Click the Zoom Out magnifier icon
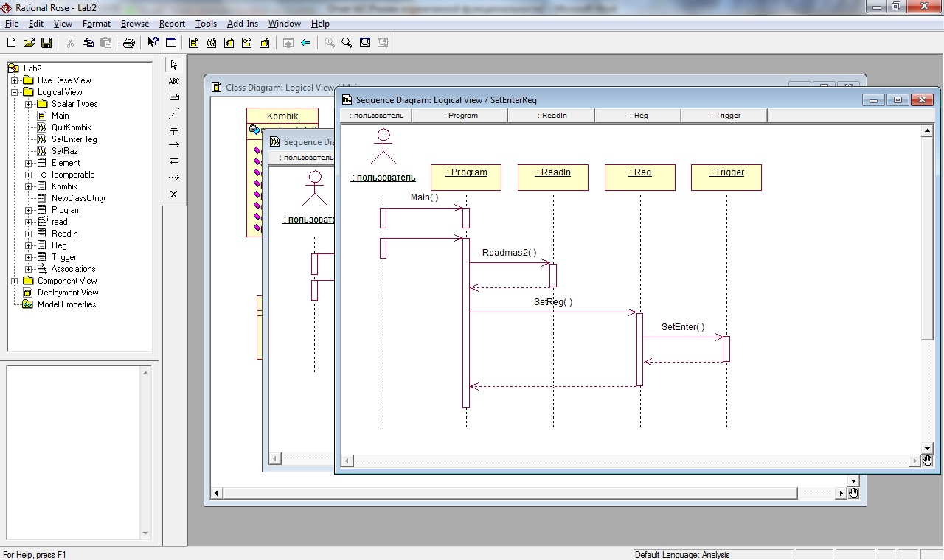The height and width of the screenshot is (560, 944). point(347,43)
